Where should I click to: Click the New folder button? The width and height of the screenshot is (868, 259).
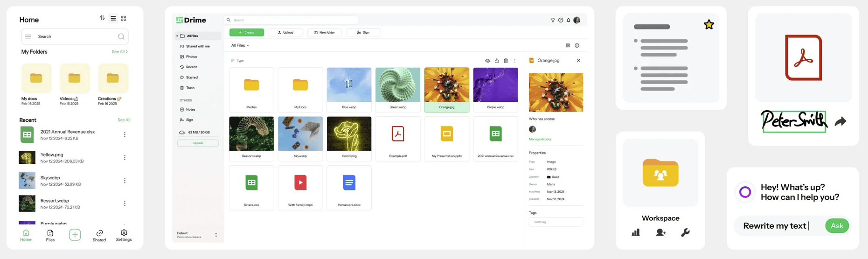pos(324,32)
